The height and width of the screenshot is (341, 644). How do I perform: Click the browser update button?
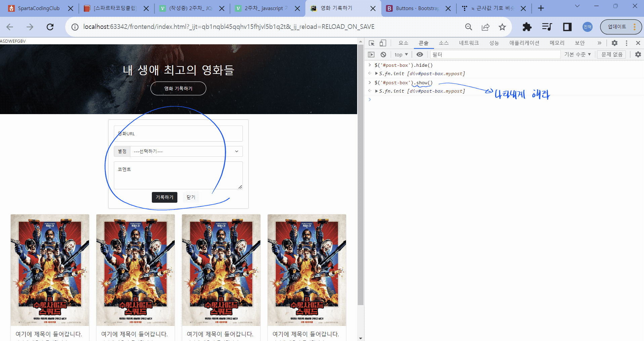pos(617,27)
